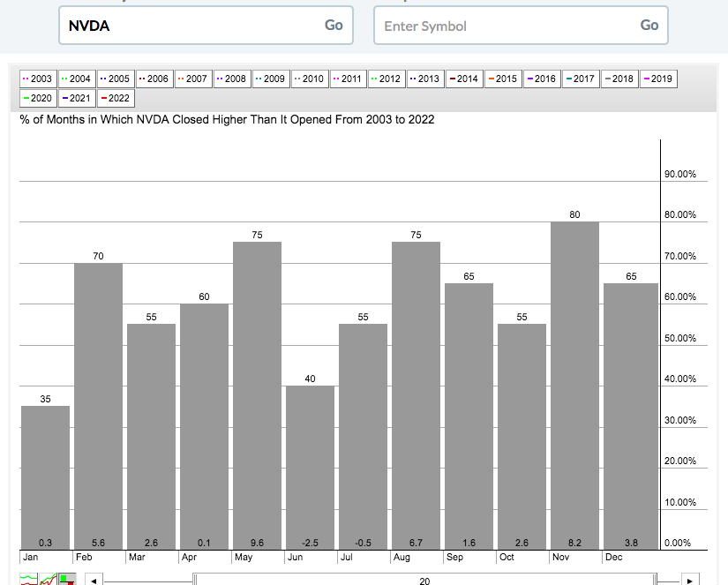728x585 pixels.
Task: Click the "9.6" average return value for May
Action: (x=257, y=543)
